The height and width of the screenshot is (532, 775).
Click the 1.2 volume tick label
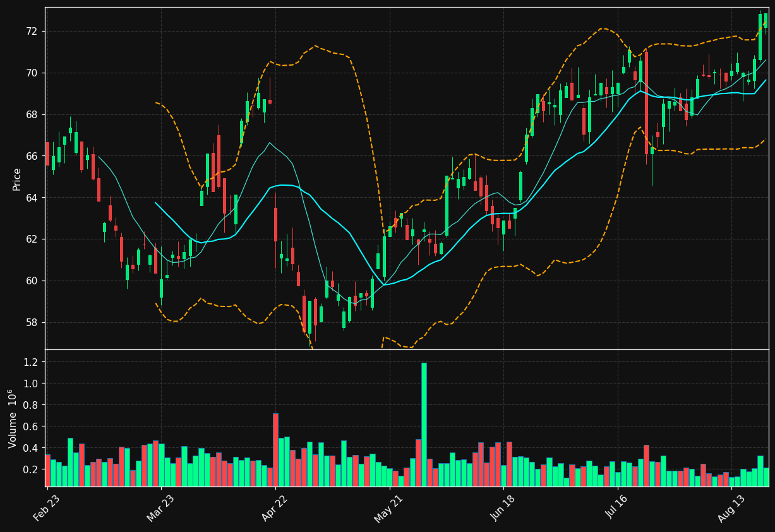pyautogui.click(x=32, y=362)
